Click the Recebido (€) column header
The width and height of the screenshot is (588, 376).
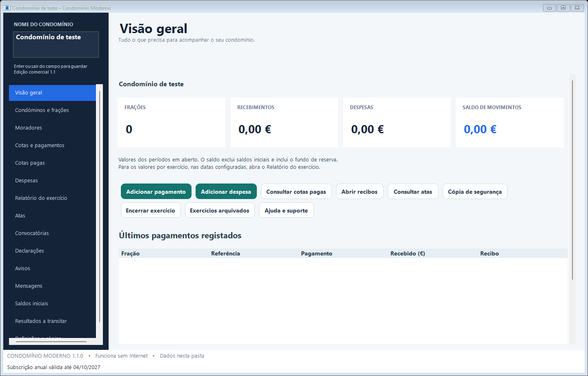[433, 253]
